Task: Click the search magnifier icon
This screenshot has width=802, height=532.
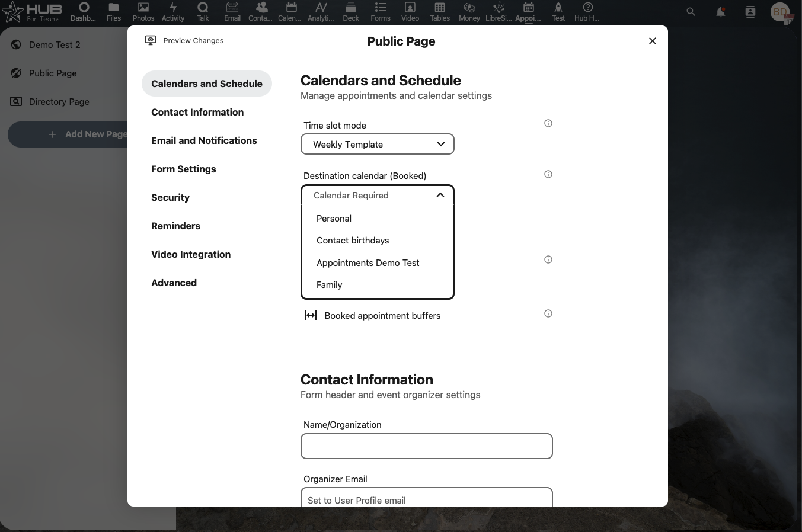Action: [691, 12]
